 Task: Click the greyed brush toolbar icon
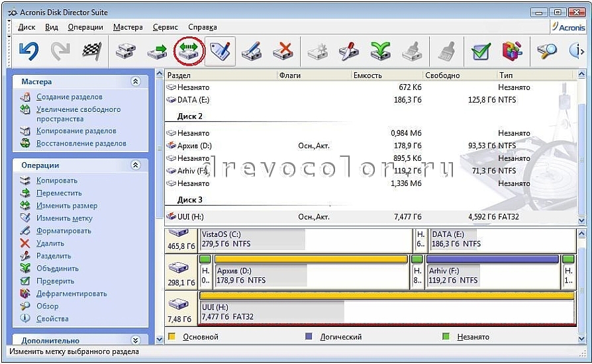447,51
